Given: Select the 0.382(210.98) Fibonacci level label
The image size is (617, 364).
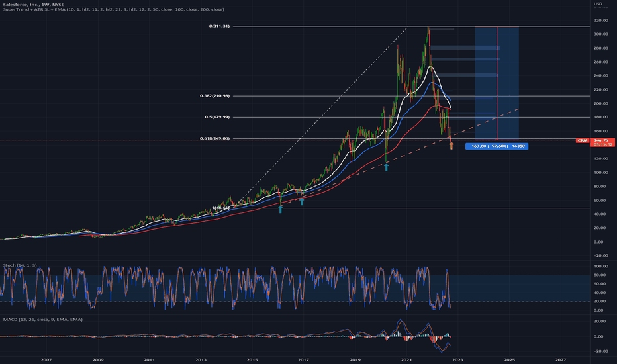Looking at the screenshot, I should point(214,95).
